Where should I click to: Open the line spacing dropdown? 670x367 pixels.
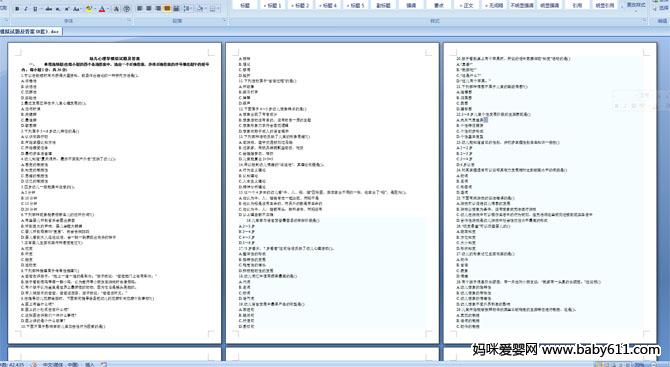click(x=187, y=9)
